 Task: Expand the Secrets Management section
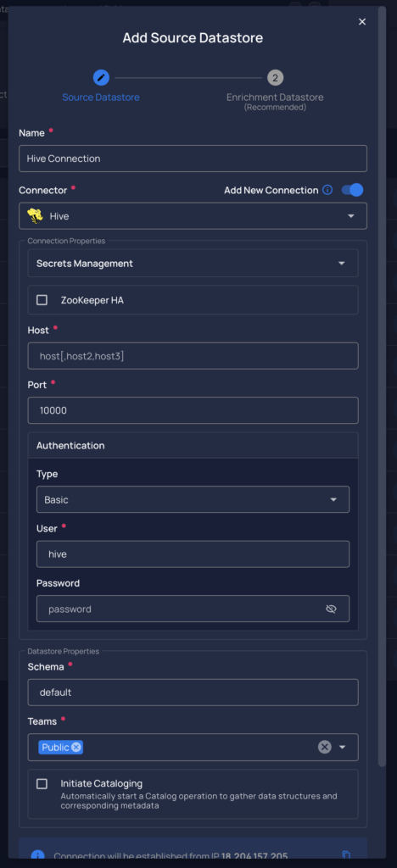tap(193, 264)
